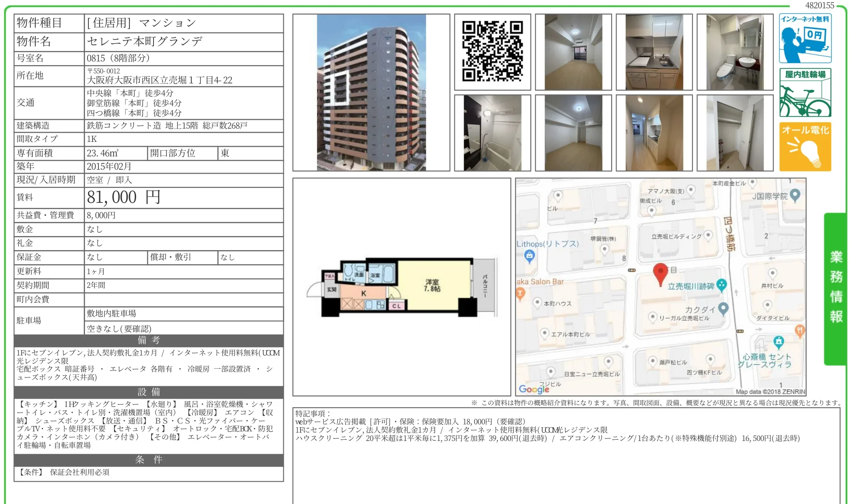Viewport: 853px width, 504px height.
Task: Click the QR code image
Action: tap(492, 52)
